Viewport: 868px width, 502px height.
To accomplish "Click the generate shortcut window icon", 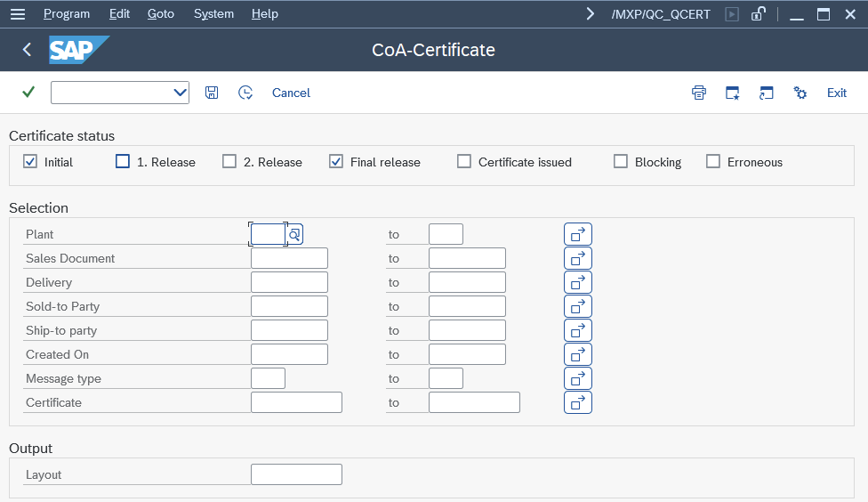I will pos(766,93).
